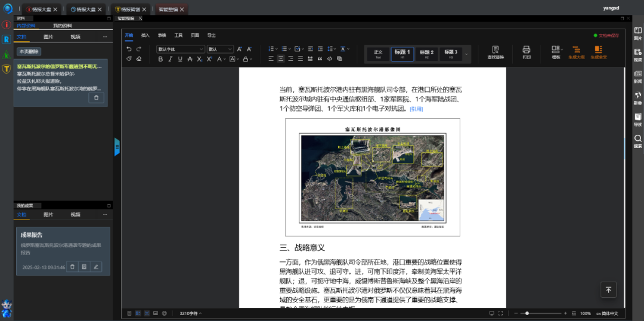The height and width of the screenshot is (321, 644).
Task: Open the 新闻 panel in right sidebar
Action: [637, 76]
